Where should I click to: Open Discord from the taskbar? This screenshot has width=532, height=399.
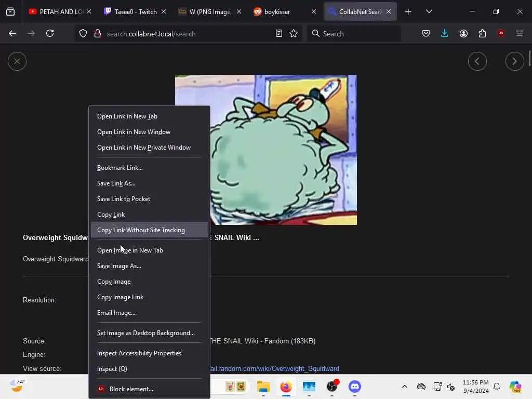pyautogui.click(x=354, y=387)
